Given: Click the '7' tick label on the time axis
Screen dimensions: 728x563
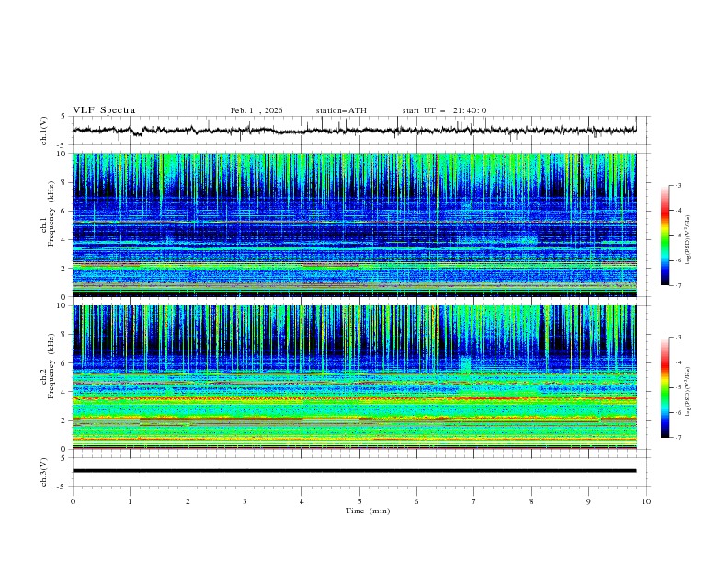Looking at the screenshot, I should [474, 501].
